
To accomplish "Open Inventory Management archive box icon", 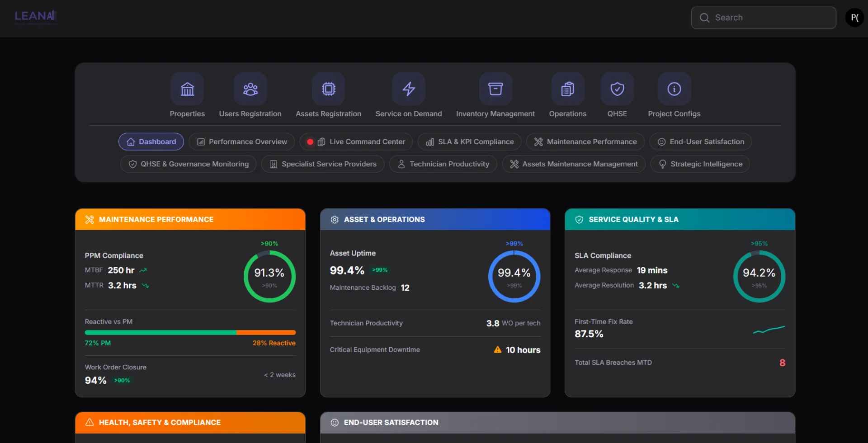I will [495, 89].
